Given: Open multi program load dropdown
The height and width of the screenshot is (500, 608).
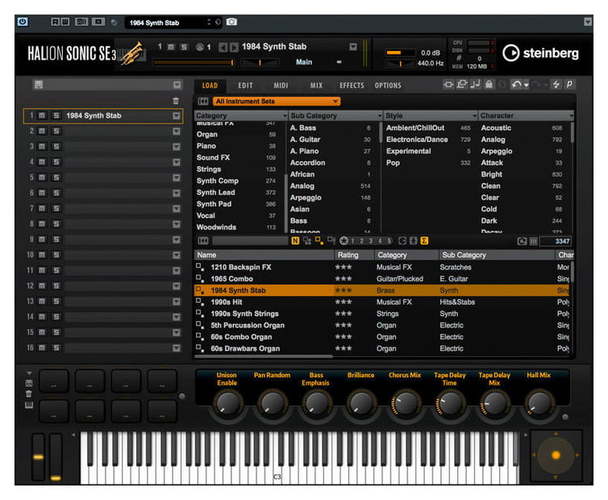Looking at the screenshot, I should (x=177, y=85).
